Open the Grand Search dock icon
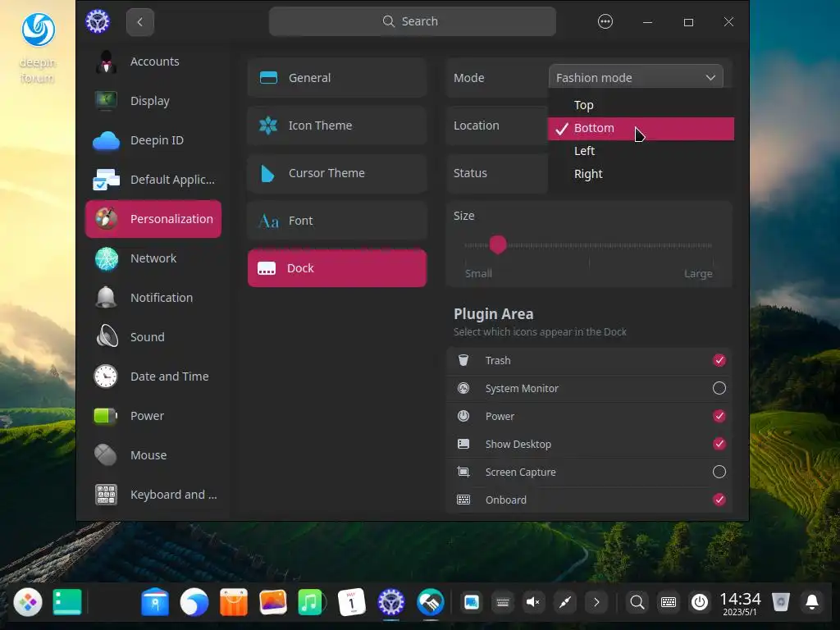This screenshot has width=840, height=630. pyautogui.click(x=637, y=602)
